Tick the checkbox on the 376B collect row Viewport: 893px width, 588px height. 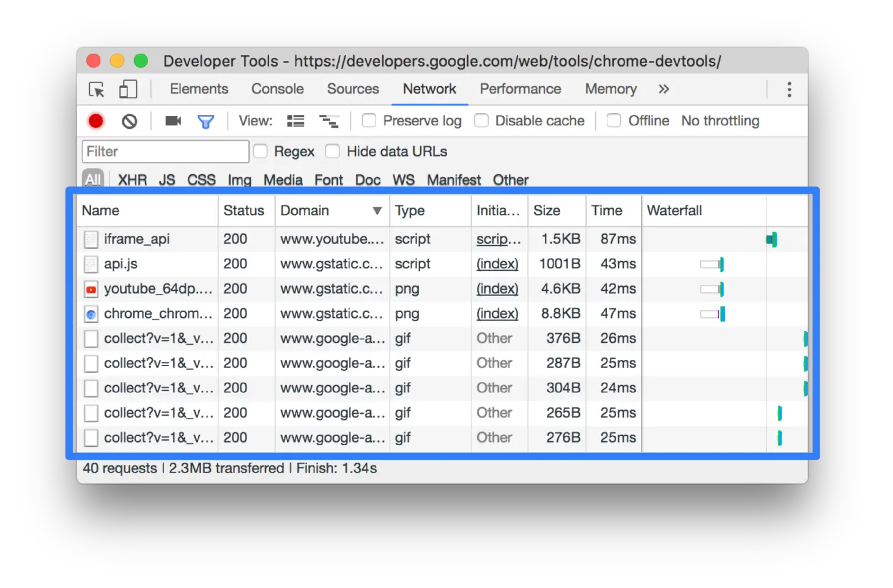(x=91, y=339)
